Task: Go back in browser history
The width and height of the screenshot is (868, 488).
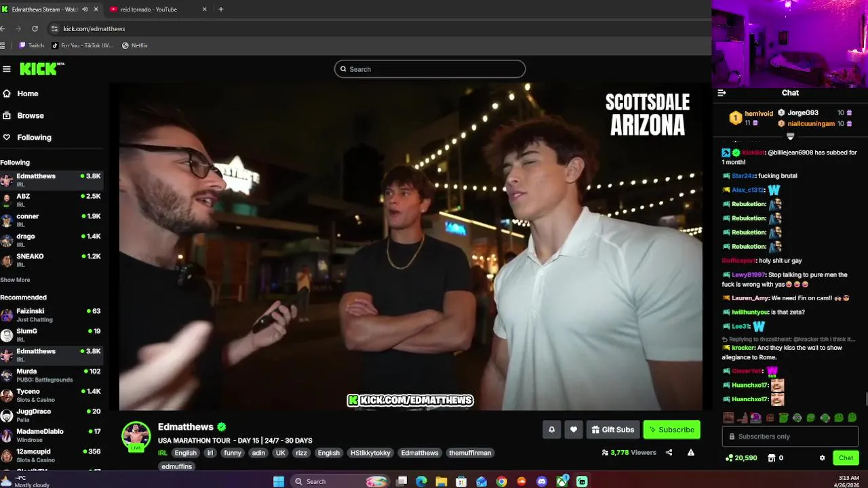Action: 3,28
